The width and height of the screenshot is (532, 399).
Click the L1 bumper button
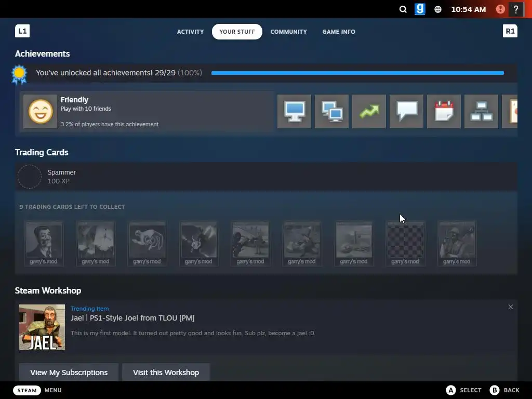pyautogui.click(x=22, y=31)
